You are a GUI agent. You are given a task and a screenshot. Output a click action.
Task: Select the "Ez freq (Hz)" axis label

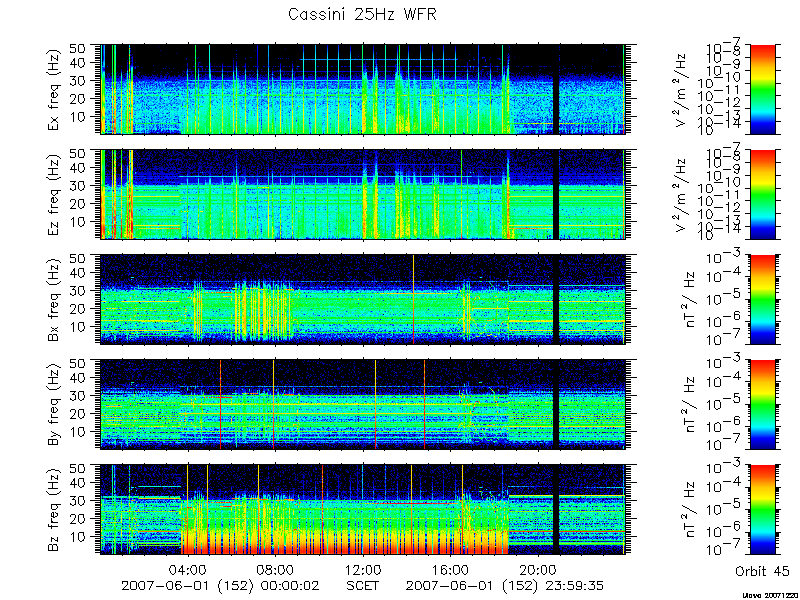click(x=54, y=195)
